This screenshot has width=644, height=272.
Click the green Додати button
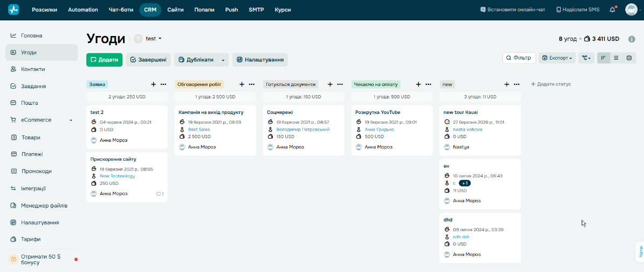pyautogui.click(x=104, y=60)
